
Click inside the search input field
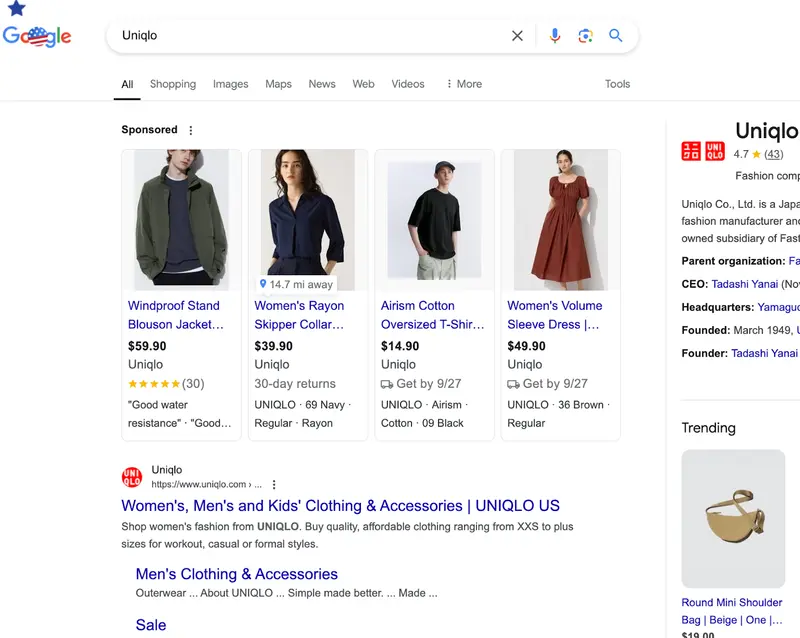(x=300, y=35)
